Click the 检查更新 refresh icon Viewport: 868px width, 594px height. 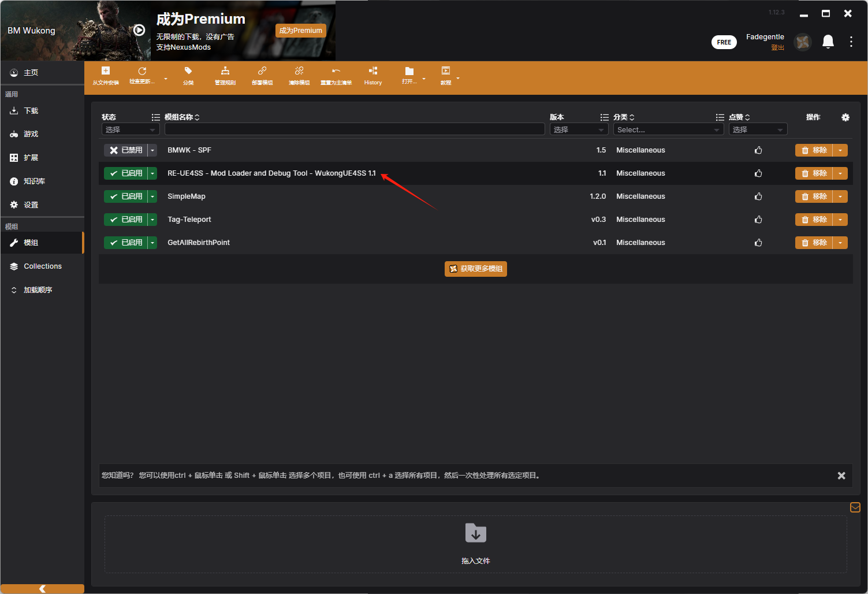(142, 70)
